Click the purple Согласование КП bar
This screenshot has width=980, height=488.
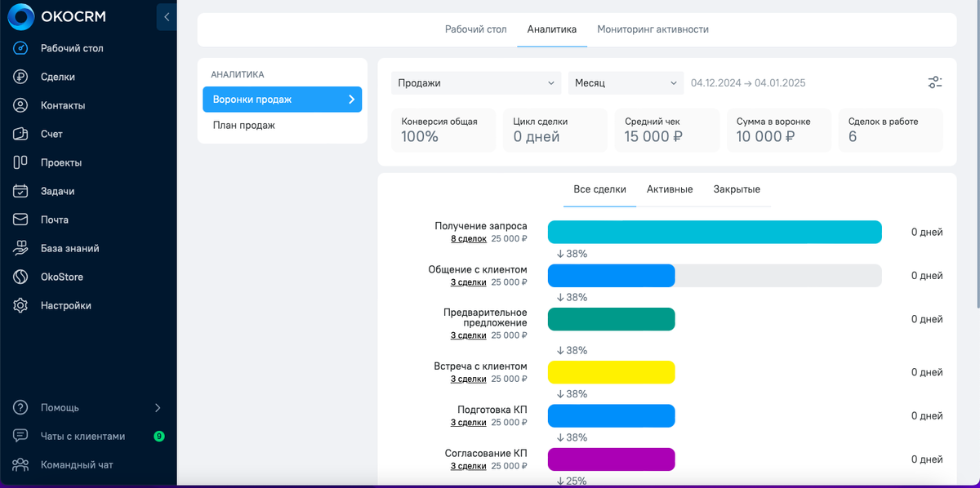point(611,459)
